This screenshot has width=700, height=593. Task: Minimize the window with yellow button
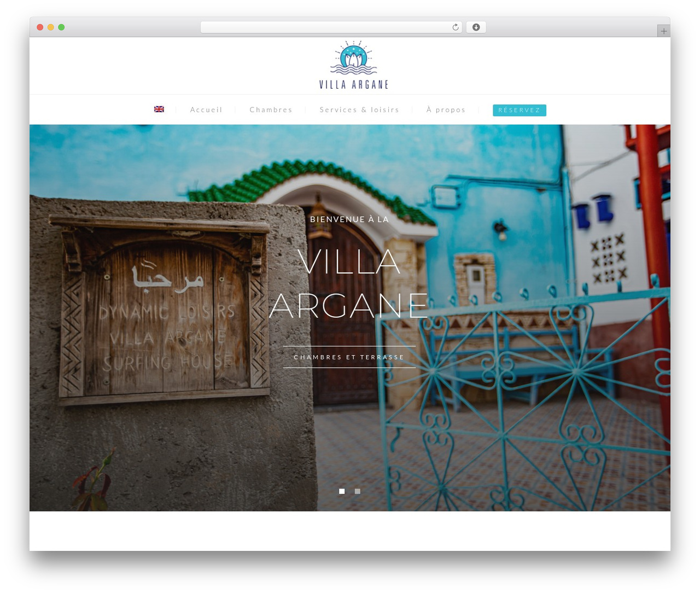pyautogui.click(x=51, y=27)
